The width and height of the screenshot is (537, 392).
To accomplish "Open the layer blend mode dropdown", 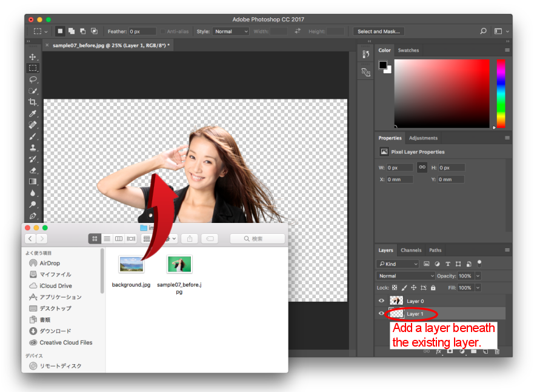I will coord(406,276).
